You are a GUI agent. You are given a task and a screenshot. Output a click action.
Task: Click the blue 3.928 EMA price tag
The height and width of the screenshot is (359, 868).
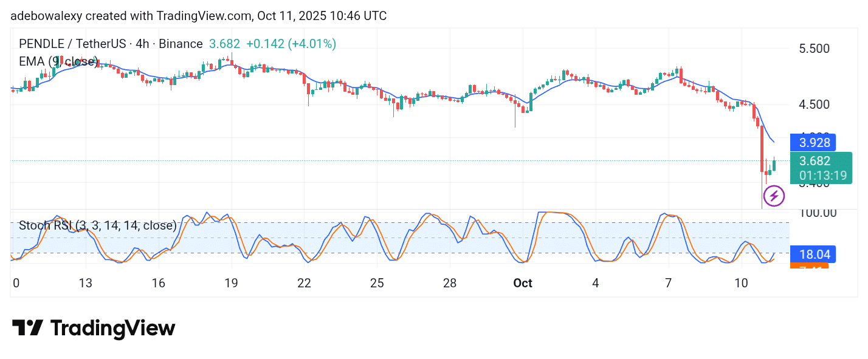pos(813,142)
